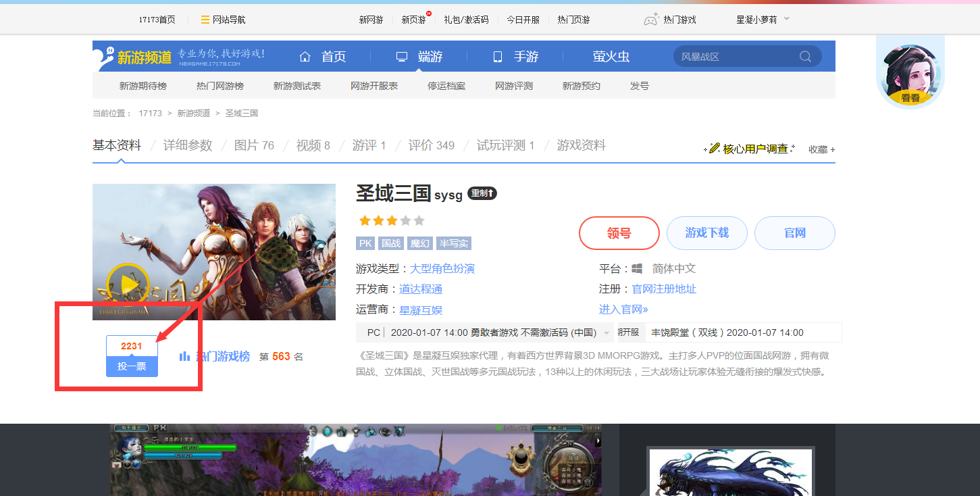Open the 网站导航 hamburger menu icon
This screenshot has height=496, width=980.
pyautogui.click(x=205, y=20)
